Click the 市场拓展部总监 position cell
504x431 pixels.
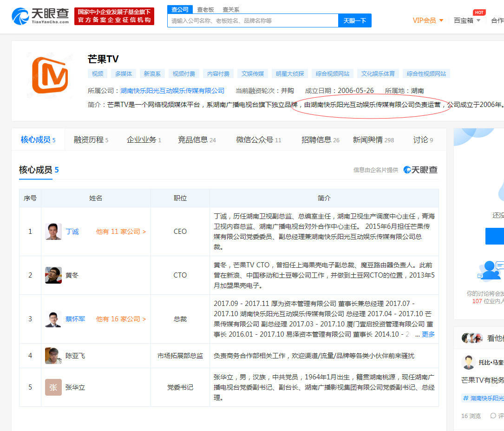click(180, 356)
